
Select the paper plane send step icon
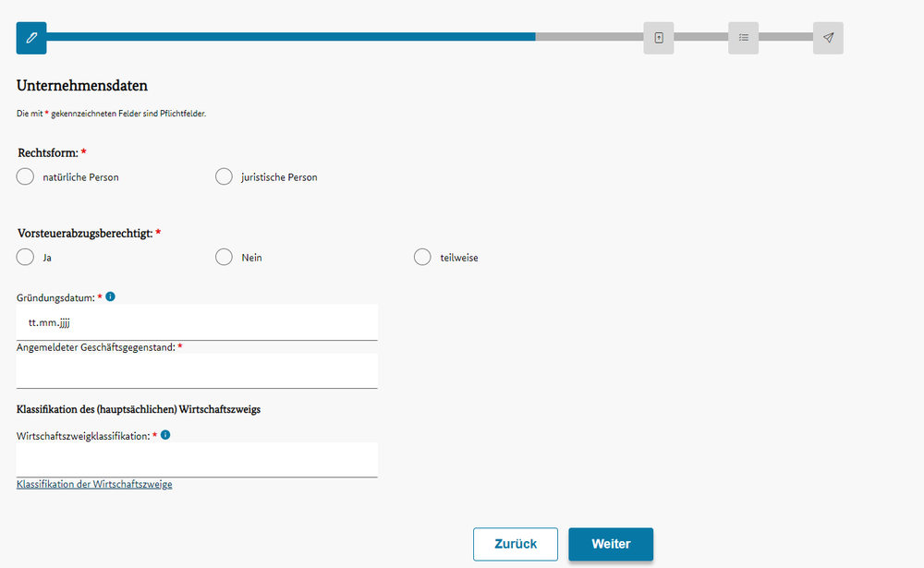pos(828,38)
